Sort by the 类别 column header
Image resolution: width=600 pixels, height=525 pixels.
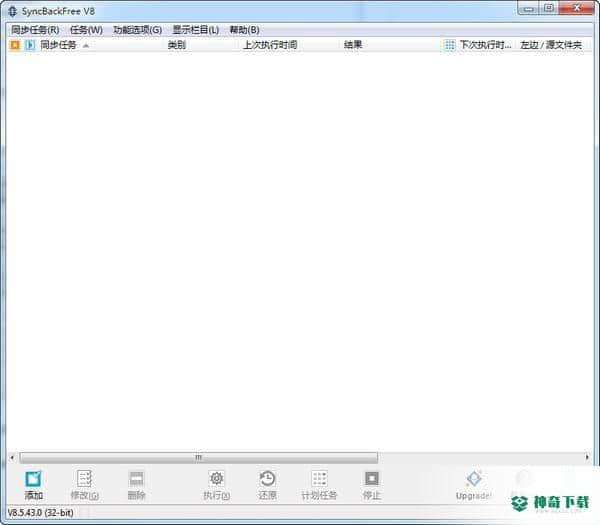click(177, 45)
